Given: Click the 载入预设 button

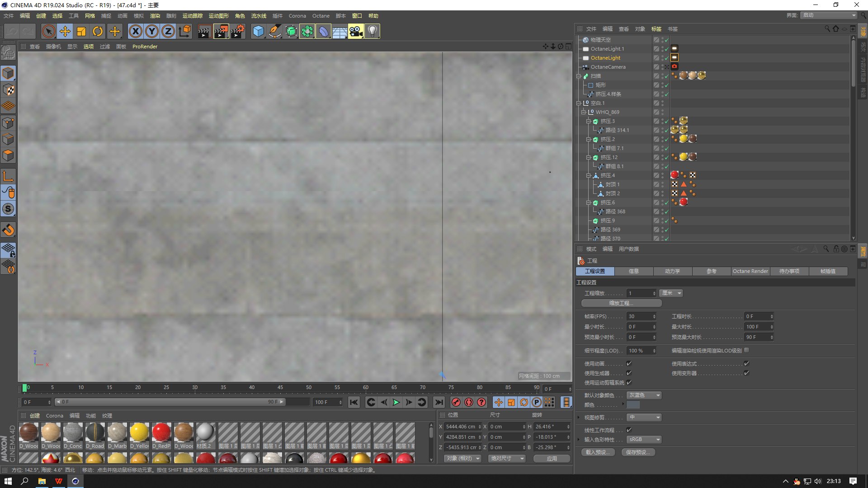Looking at the screenshot, I should (x=598, y=452).
